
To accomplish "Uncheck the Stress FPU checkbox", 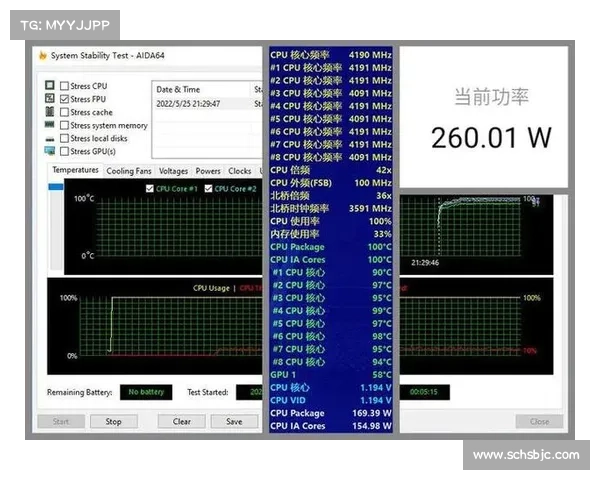I will pyautogui.click(x=65, y=99).
